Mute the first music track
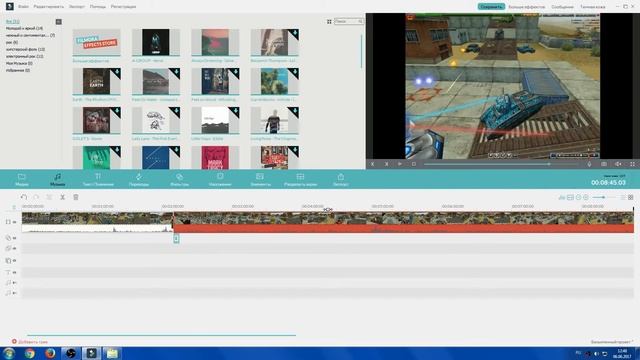The image size is (640, 360). [x=15, y=282]
